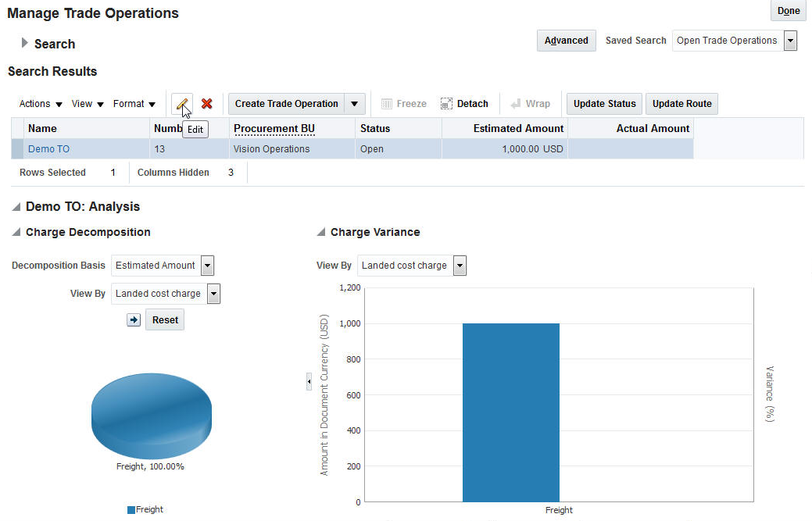This screenshot has width=812, height=521.
Task: Expand the Search section
Action: pyautogui.click(x=24, y=43)
